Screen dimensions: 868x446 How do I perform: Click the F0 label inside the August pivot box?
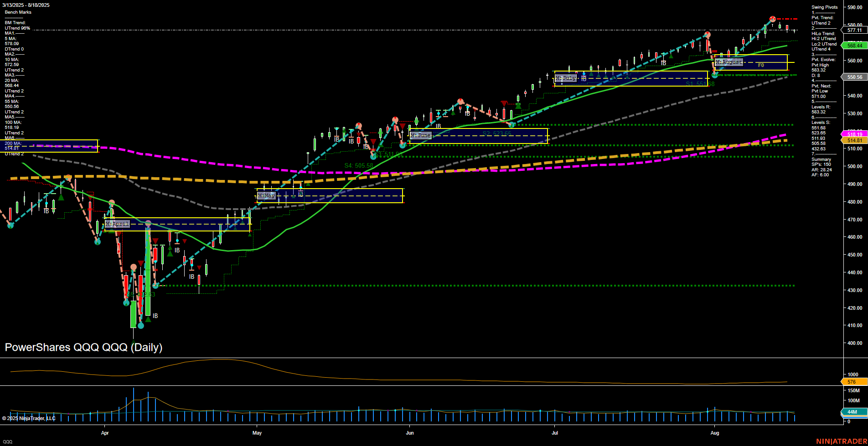[760, 65]
